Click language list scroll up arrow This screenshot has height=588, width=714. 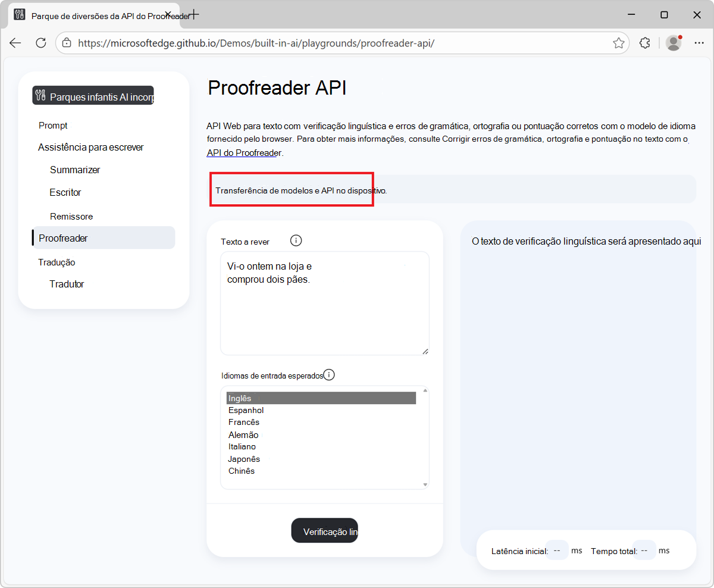(425, 390)
